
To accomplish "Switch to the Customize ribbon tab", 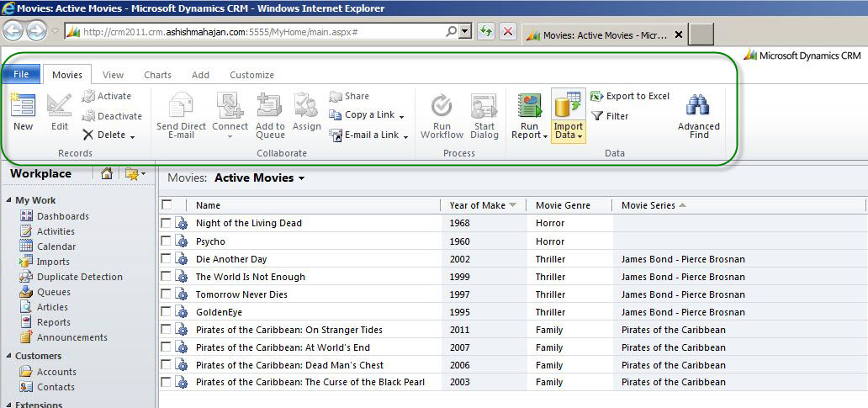I will [x=251, y=75].
